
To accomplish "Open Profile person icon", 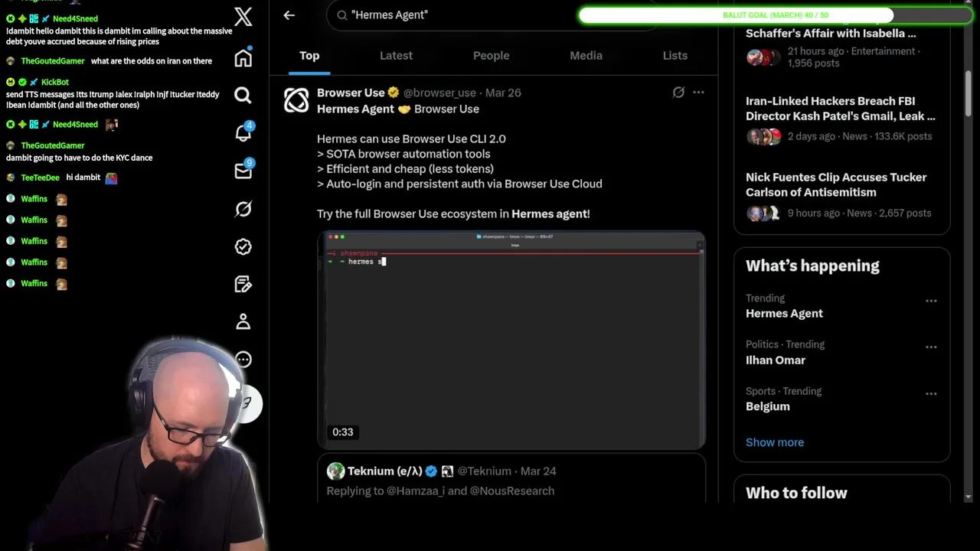I will point(243,321).
